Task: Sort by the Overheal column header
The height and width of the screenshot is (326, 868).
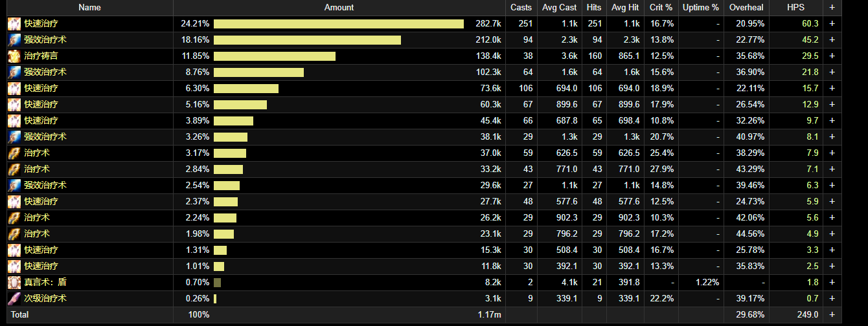Action: pos(746,8)
